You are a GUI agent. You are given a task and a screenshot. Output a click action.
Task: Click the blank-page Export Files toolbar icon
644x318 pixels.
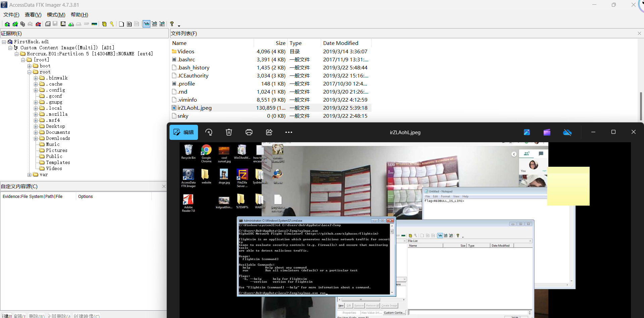[x=121, y=24]
